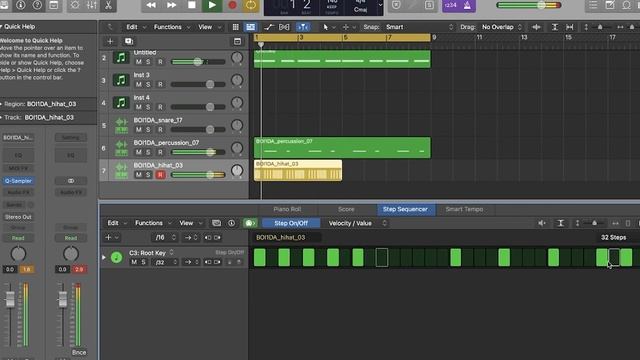Solo the Inst 4 track
Viewport: 640px width, 360px height.
pos(148,107)
